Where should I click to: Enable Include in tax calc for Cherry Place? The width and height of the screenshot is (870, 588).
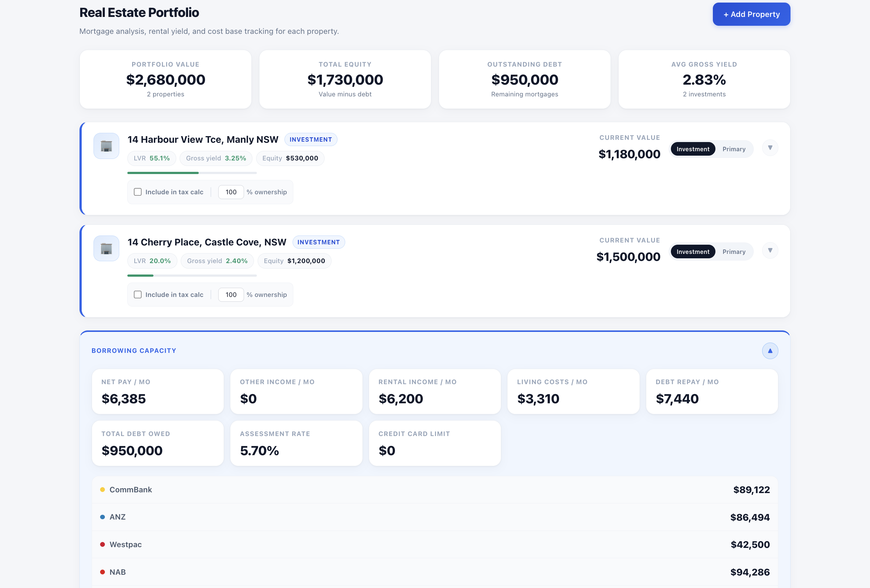[138, 295]
